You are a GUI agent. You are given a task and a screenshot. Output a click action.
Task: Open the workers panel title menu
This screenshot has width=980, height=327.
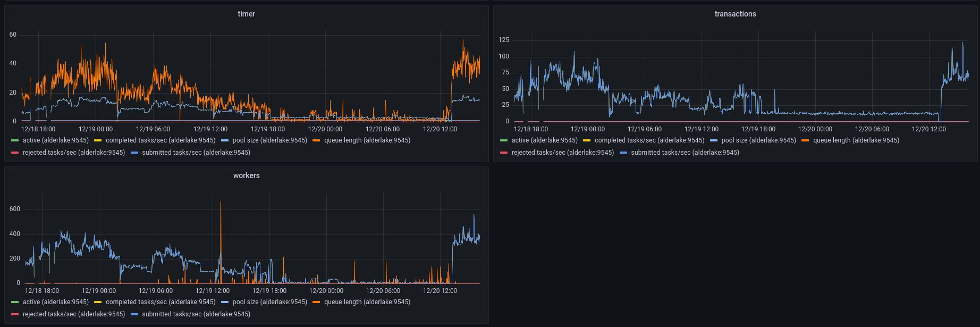pos(246,175)
